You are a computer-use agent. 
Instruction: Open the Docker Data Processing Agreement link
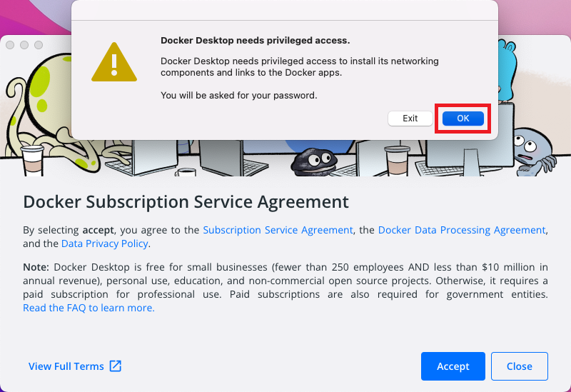pos(462,230)
